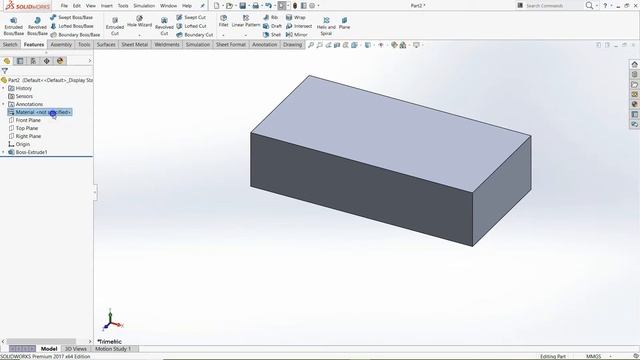The image size is (640, 360).
Task: Choose the Lofted Boss/Base tool
Action: [72, 26]
